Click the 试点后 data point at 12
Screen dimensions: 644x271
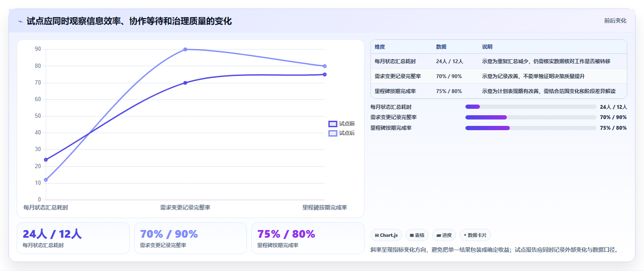click(46, 180)
